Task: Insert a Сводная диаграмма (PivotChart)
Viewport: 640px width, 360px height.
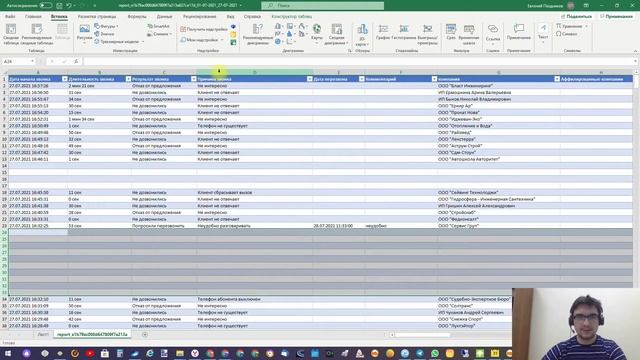Action: pyautogui.click(x=337, y=34)
